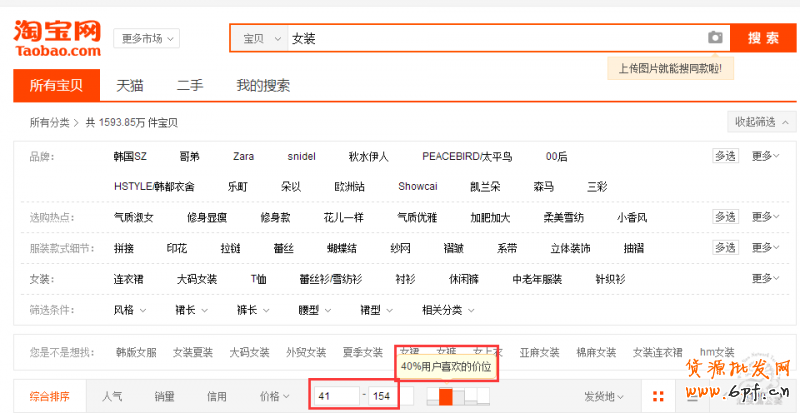Click the Zara brand link
Image resolution: width=800 pixels, height=413 pixels.
(x=243, y=157)
